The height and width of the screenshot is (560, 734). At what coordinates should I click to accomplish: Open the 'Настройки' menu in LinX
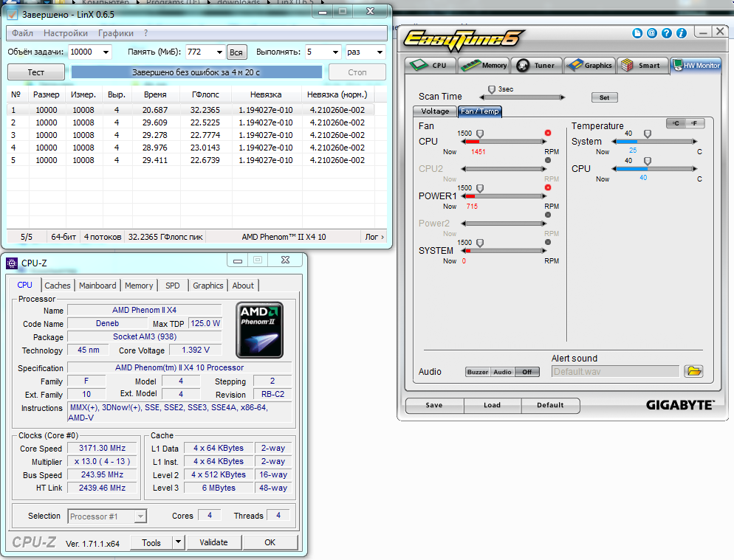tap(66, 33)
